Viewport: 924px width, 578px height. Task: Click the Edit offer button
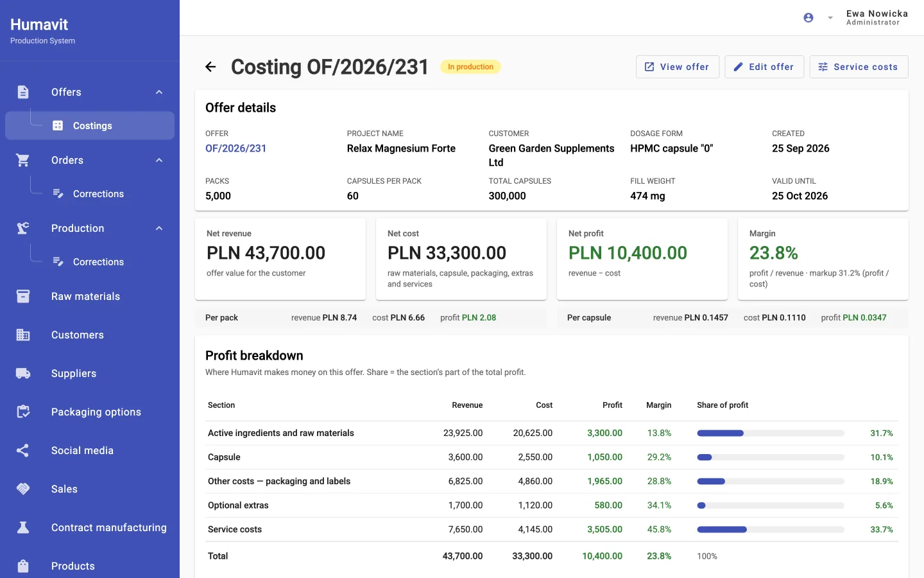pyautogui.click(x=764, y=67)
